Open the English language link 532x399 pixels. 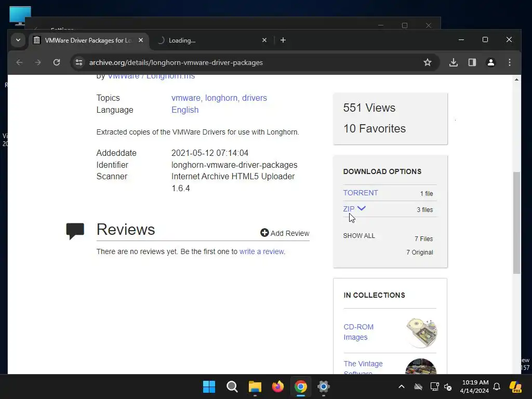pos(185,110)
